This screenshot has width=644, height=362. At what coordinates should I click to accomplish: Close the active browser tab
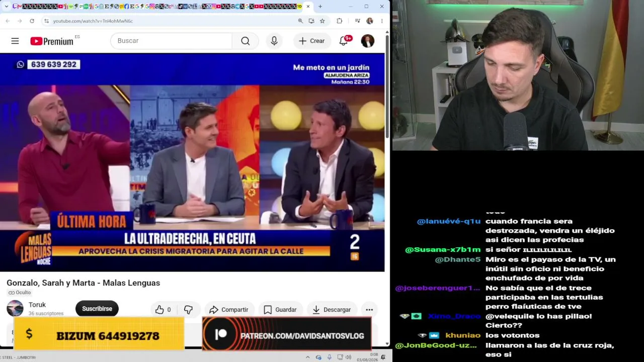pyautogui.click(x=308, y=7)
